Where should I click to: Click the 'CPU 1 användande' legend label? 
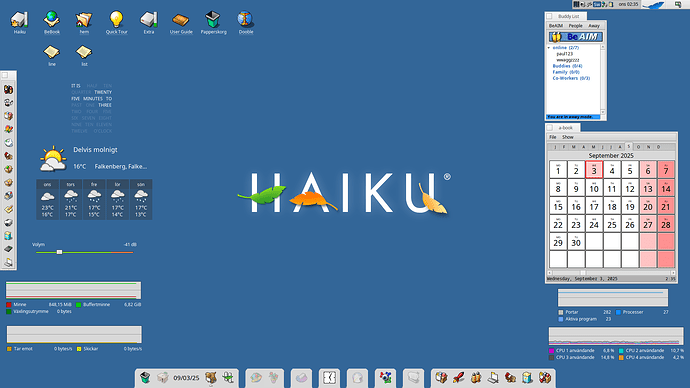pos(575,351)
